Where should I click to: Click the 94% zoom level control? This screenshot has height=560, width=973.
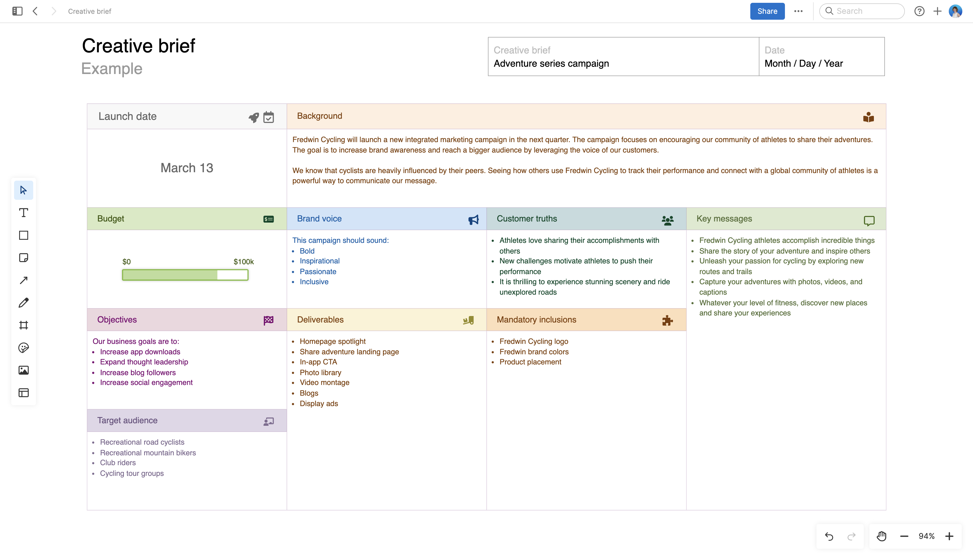pyautogui.click(x=927, y=536)
